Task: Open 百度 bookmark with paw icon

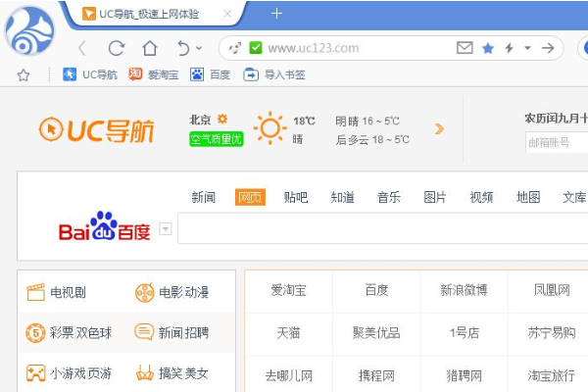Action: click(x=210, y=74)
